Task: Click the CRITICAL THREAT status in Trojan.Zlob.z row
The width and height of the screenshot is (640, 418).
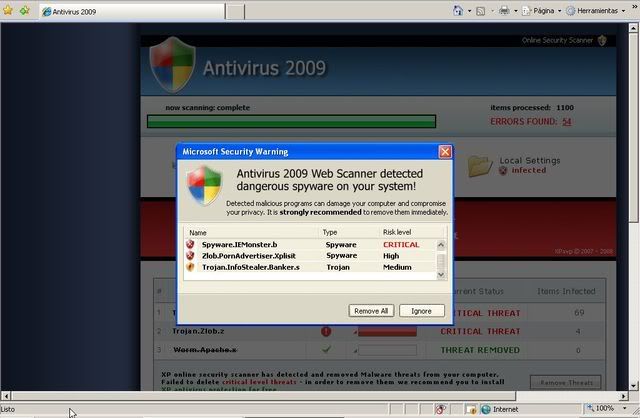Action: click(480, 331)
